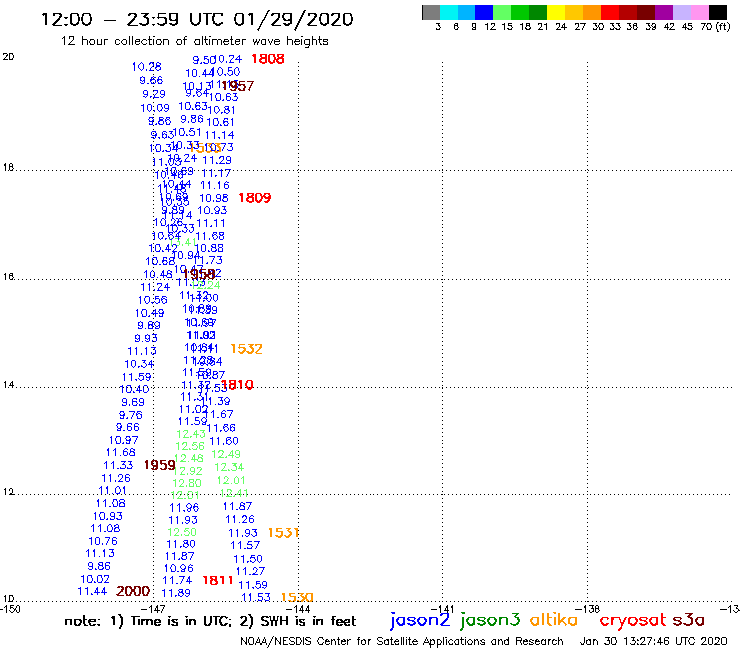The height and width of the screenshot is (650, 740).
Task: Click the '70 (ft)' legend label
Action: [x=715, y=27]
